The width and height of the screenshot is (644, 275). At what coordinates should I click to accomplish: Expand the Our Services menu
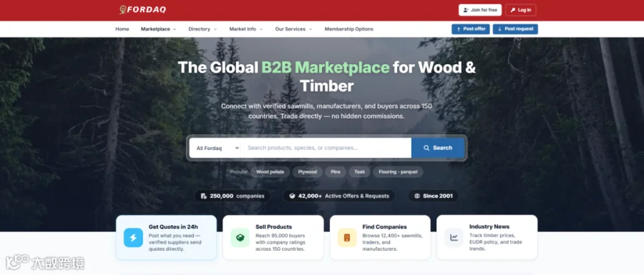coord(293,29)
